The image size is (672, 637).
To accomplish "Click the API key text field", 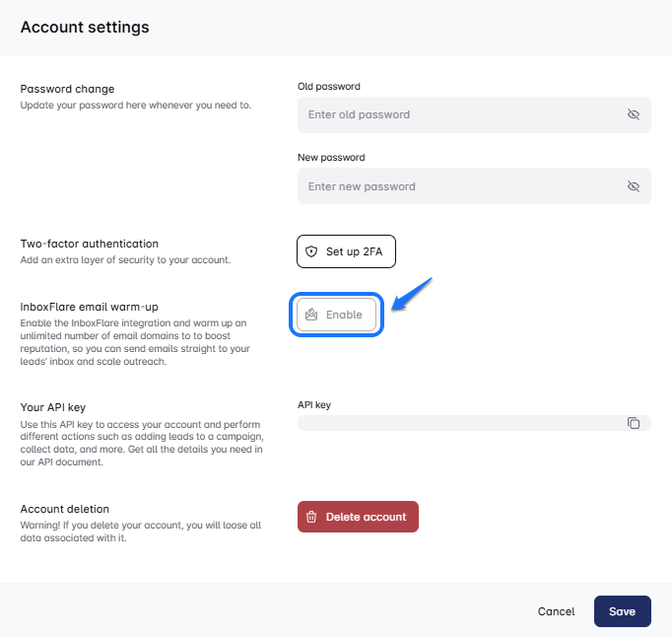I will pyautogui.click(x=460, y=423).
